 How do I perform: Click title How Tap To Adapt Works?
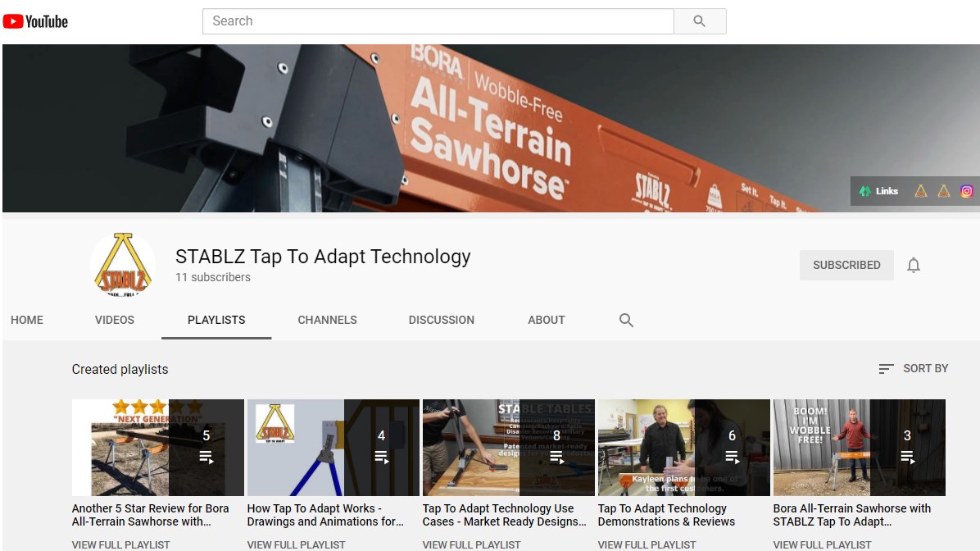click(325, 515)
